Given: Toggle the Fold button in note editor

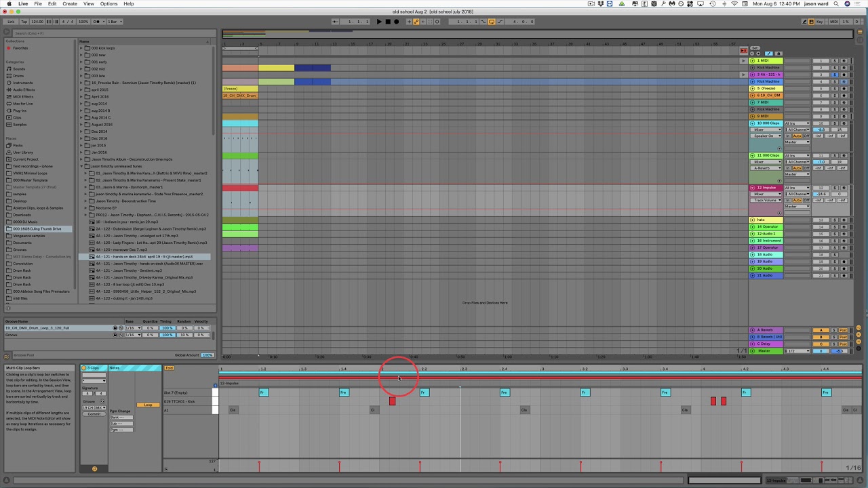Looking at the screenshot, I should pyautogui.click(x=169, y=368).
